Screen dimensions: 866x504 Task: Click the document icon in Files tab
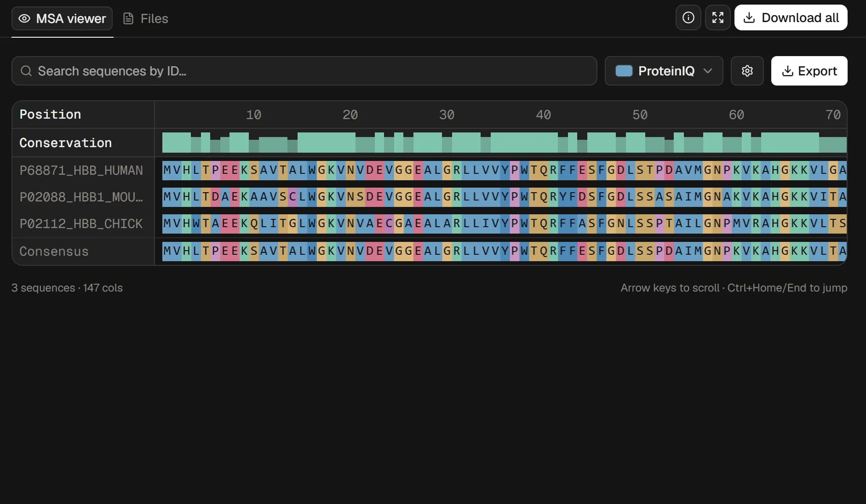tap(128, 18)
